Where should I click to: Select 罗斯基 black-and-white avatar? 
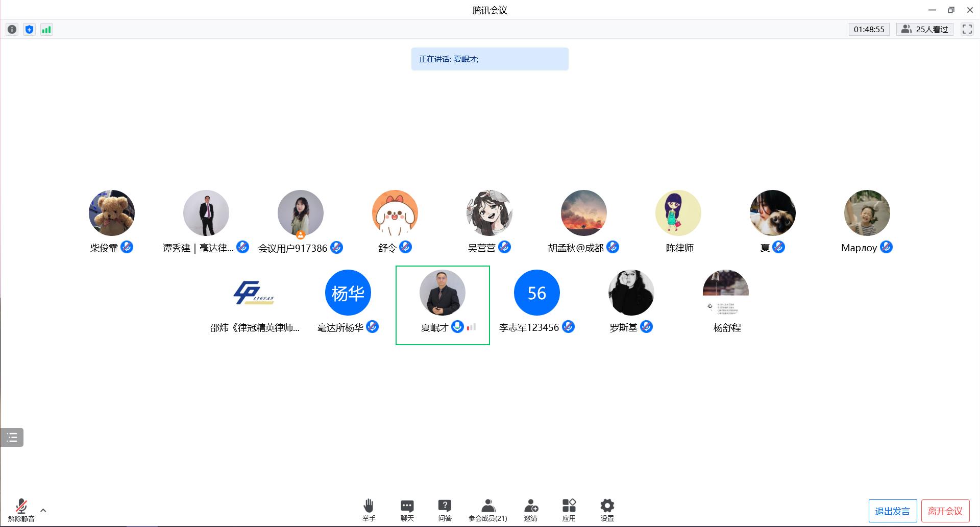[x=631, y=293]
